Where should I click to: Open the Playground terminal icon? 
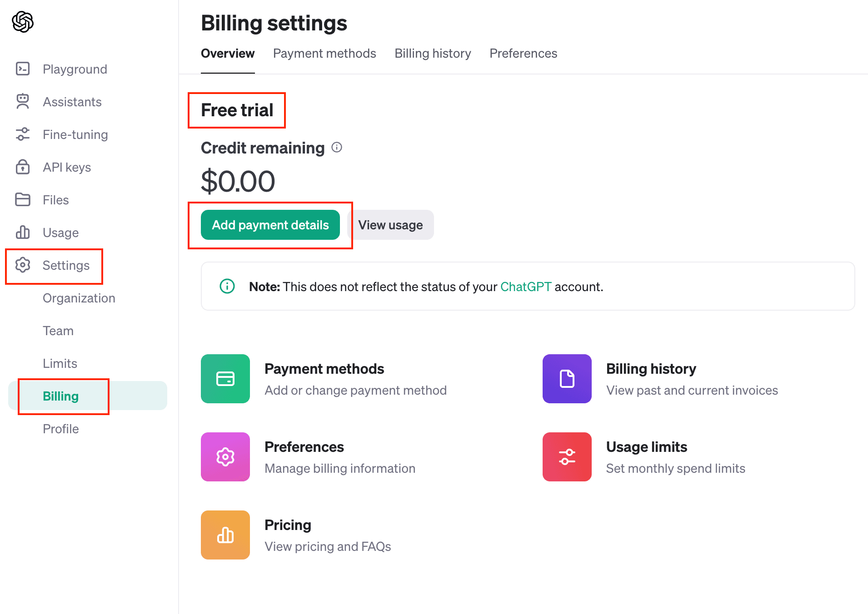click(x=23, y=69)
